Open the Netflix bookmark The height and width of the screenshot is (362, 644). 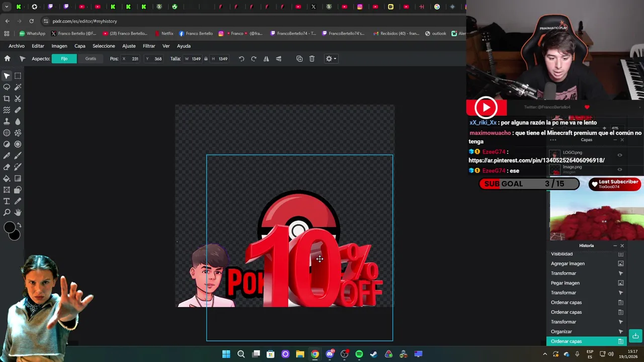(x=164, y=34)
